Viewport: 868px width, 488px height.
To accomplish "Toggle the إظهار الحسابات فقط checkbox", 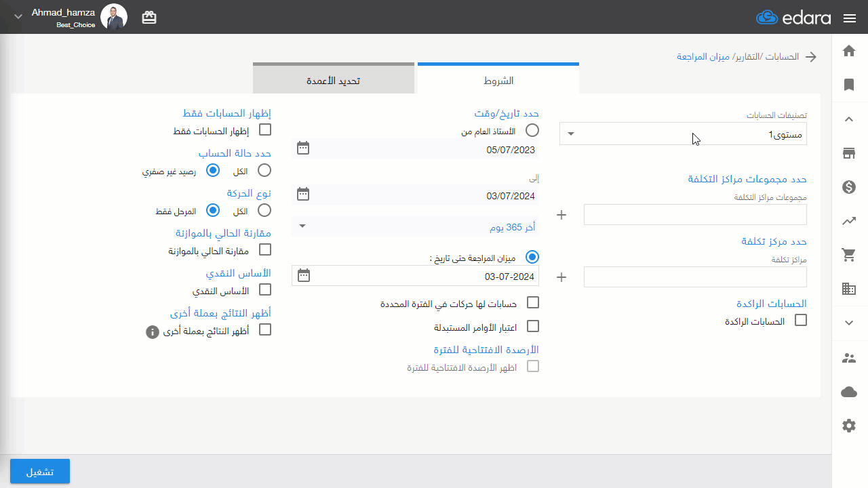I will click(x=265, y=129).
